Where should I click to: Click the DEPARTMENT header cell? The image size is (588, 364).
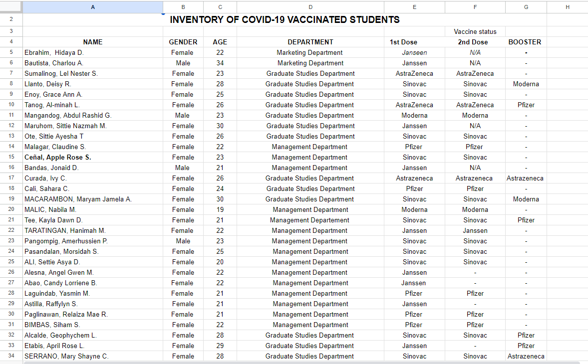click(310, 42)
